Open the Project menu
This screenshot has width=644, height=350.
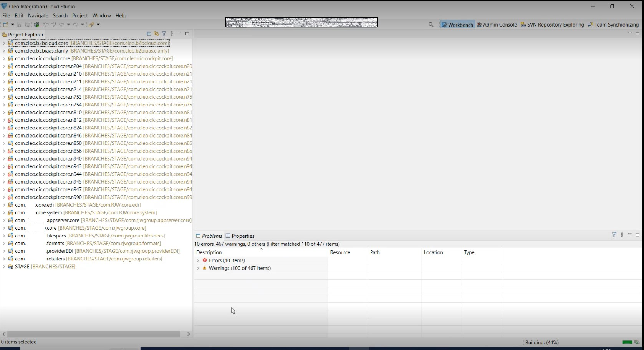(x=80, y=16)
